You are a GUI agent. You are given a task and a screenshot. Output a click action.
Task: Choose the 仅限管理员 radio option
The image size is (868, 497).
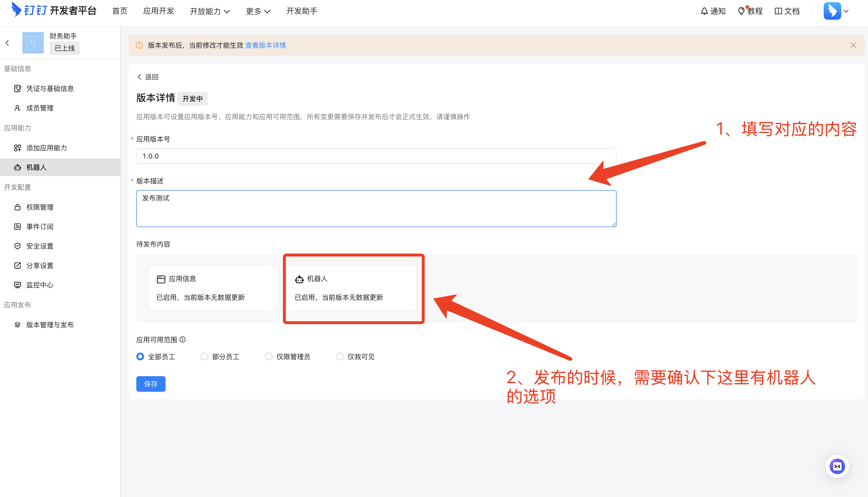click(268, 356)
